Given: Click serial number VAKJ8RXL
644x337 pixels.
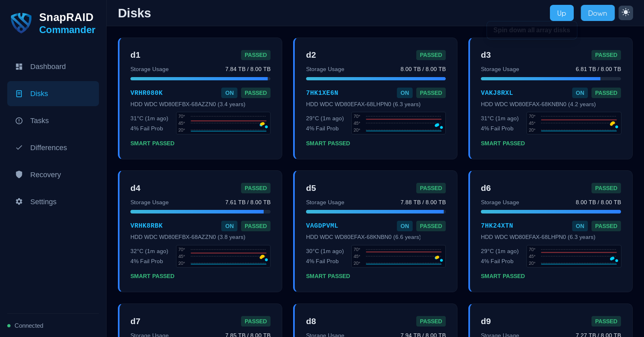Looking at the screenshot, I should tap(497, 93).
